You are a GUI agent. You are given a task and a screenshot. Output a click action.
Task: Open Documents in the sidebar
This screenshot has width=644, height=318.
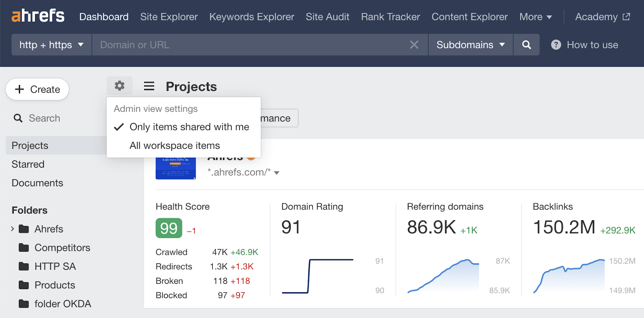(x=37, y=183)
